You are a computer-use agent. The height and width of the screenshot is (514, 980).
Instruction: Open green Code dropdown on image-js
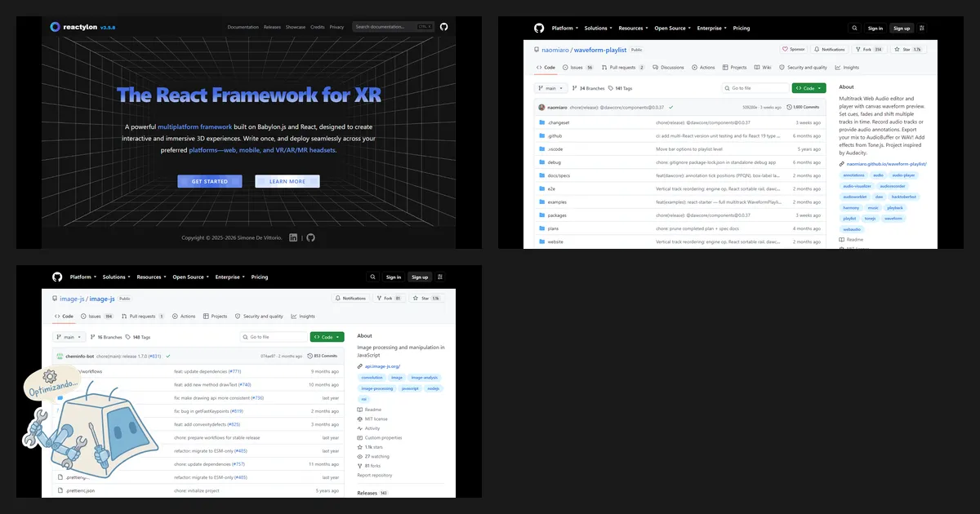coord(327,337)
